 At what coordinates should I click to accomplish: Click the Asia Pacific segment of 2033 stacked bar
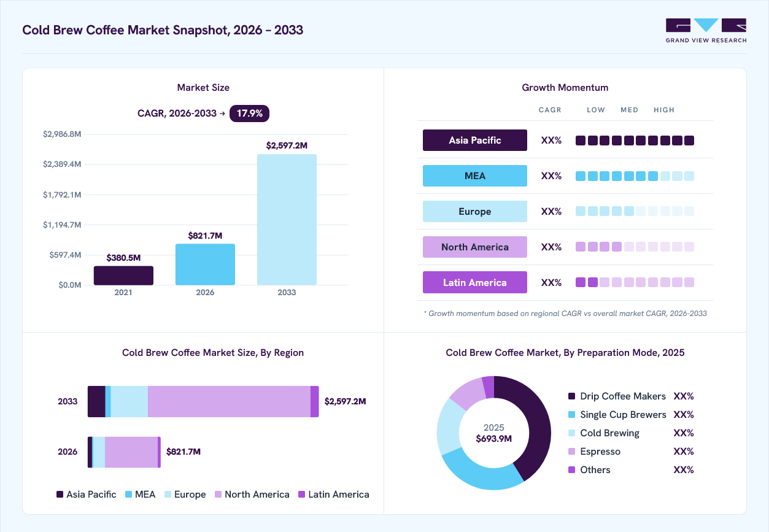96,401
